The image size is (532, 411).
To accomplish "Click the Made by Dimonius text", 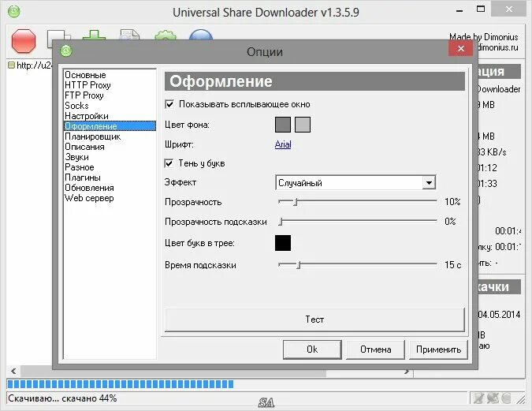I will tap(484, 37).
